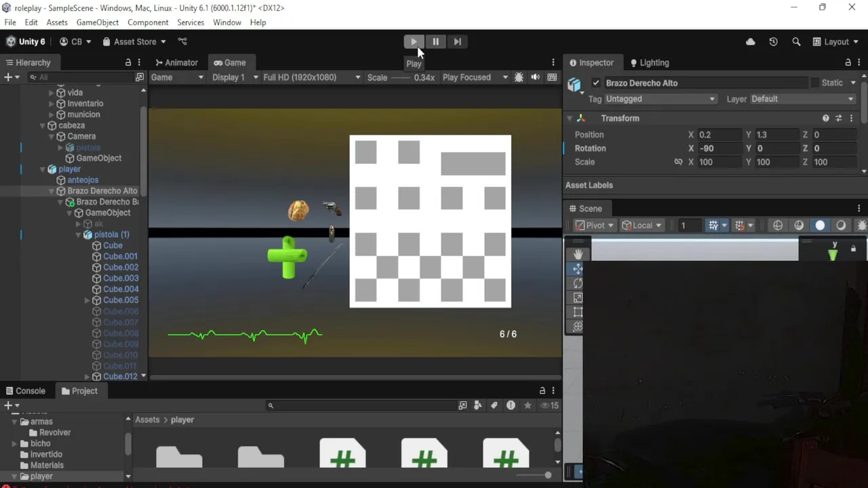The image size is (868, 488).
Task: Click the Play button in the toolbar
Action: click(x=413, y=41)
